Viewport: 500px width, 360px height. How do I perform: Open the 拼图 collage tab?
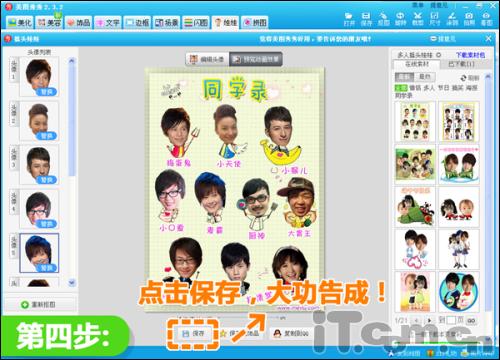(255, 22)
